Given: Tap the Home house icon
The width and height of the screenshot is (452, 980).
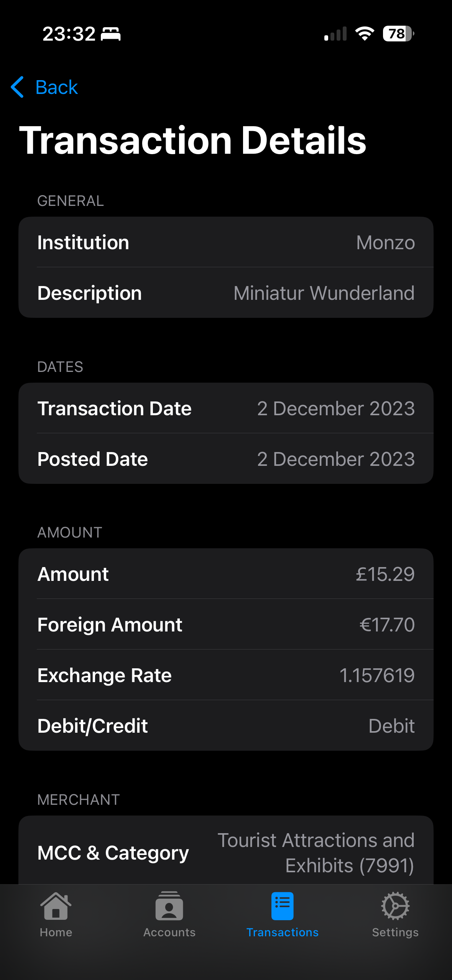Looking at the screenshot, I should click(x=56, y=906).
